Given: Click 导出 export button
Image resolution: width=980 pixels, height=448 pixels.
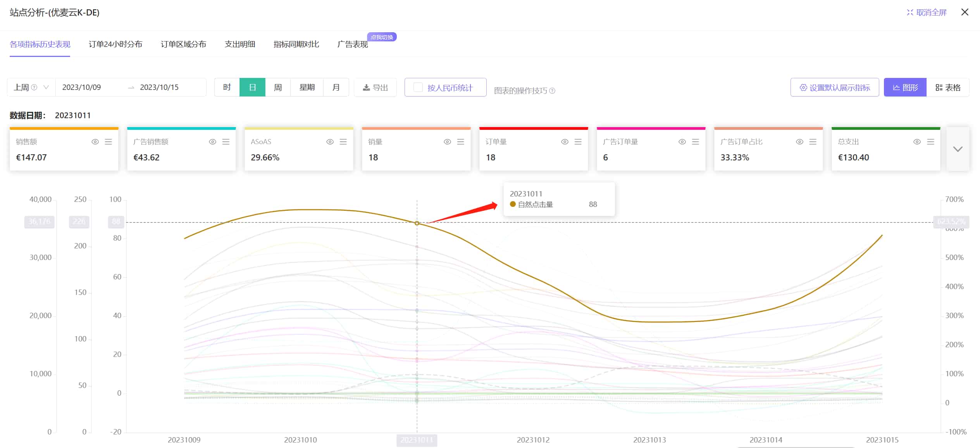Looking at the screenshot, I should click(375, 87).
